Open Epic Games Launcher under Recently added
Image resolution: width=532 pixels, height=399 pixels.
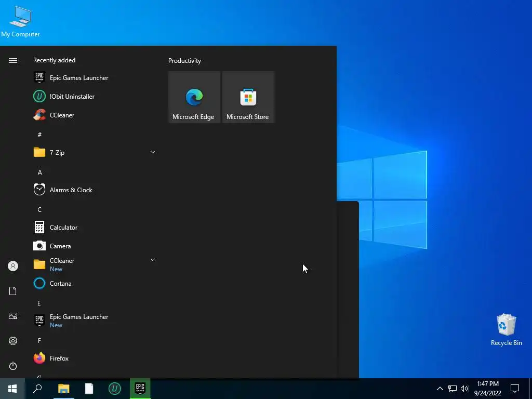95,78
